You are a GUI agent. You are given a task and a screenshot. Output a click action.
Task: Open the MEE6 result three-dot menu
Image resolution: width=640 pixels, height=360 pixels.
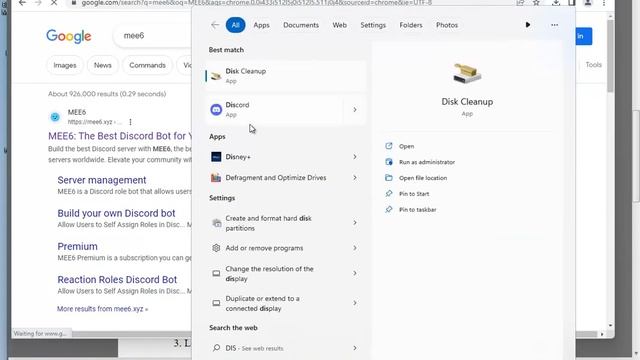(130, 122)
